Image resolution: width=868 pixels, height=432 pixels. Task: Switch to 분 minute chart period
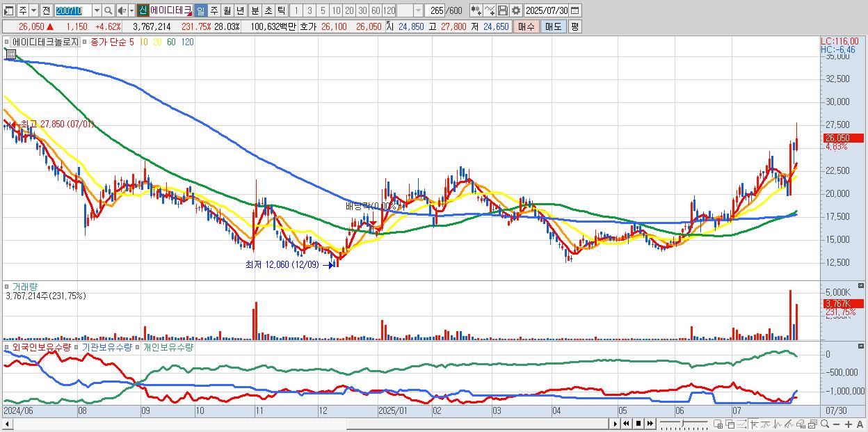(255, 10)
